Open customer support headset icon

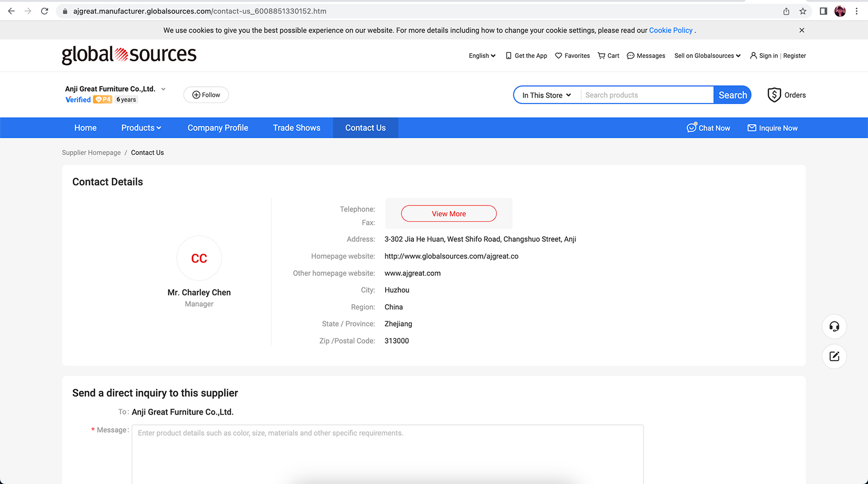coord(834,326)
